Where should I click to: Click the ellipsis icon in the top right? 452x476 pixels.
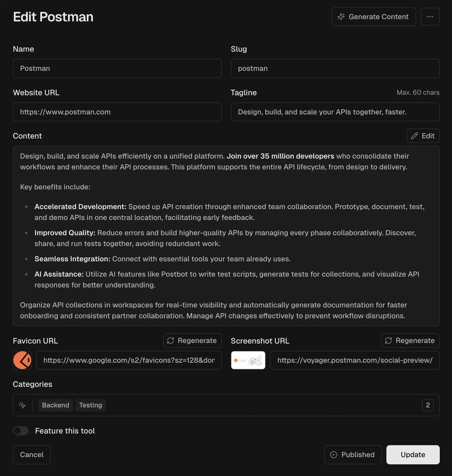[x=430, y=16]
